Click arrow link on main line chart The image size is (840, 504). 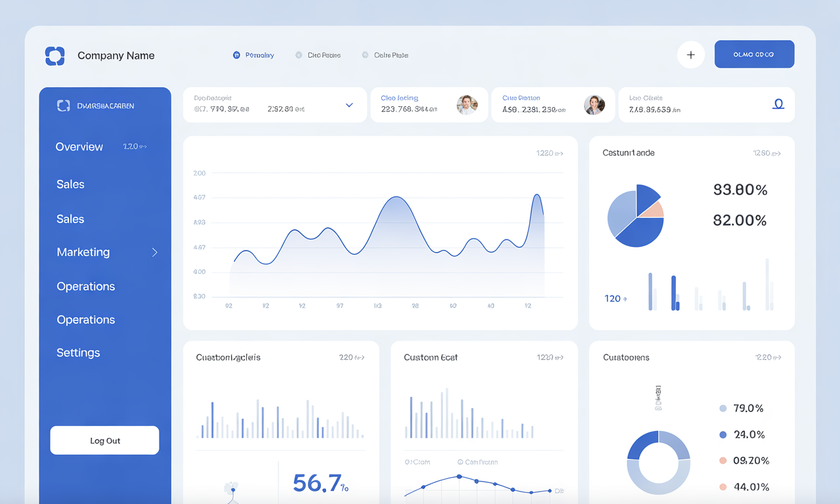[550, 154]
